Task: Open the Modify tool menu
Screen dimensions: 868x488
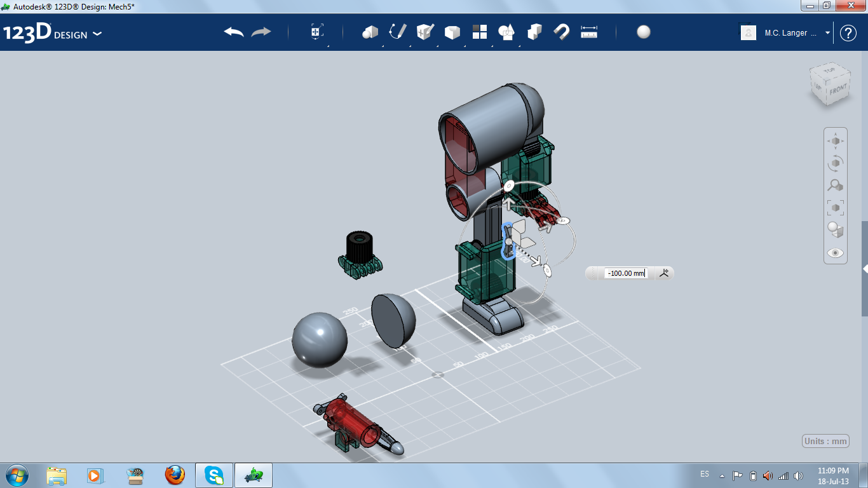Action: click(452, 32)
